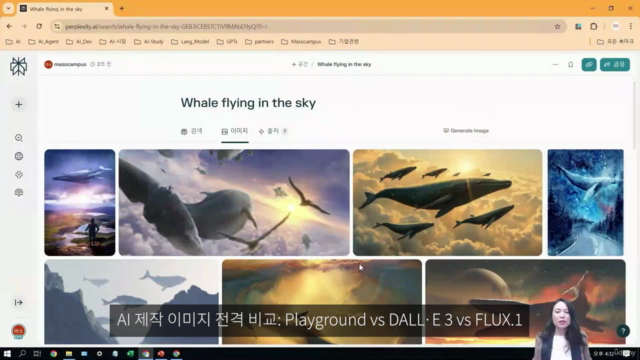Open the tab search dropdown
This screenshot has width=640, height=360.
point(8,9)
